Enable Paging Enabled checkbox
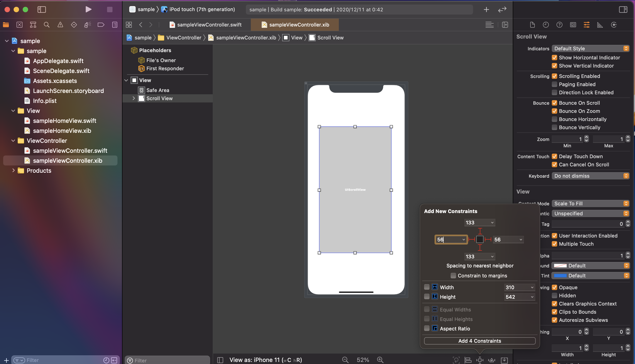 [x=554, y=84]
